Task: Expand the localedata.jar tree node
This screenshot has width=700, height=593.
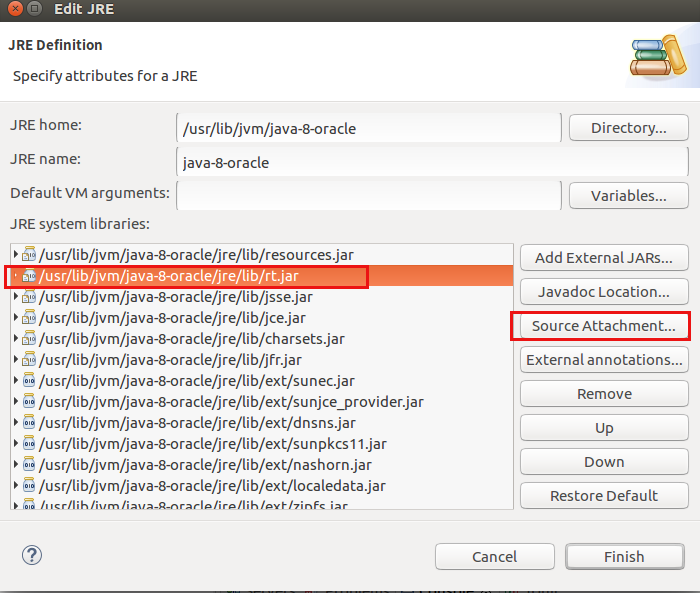Action: click(16, 485)
